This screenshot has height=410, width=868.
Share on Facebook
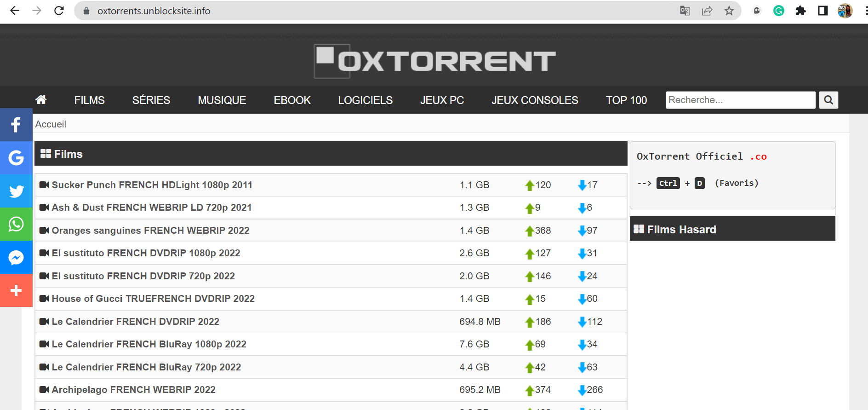pos(16,125)
